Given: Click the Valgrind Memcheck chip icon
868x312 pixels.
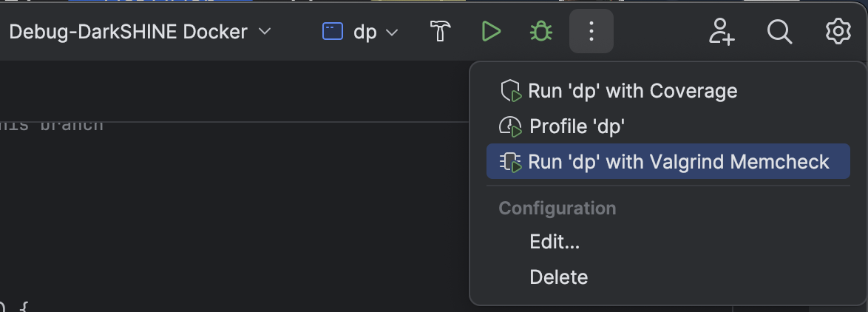Looking at the screenshot, I should pyautogui.click(x=511, y=162).
